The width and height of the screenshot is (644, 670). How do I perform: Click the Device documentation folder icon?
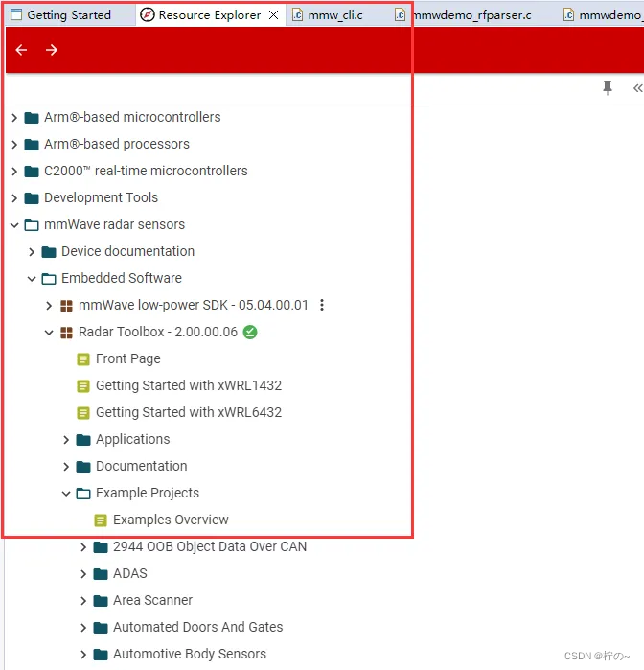[49, 252]
